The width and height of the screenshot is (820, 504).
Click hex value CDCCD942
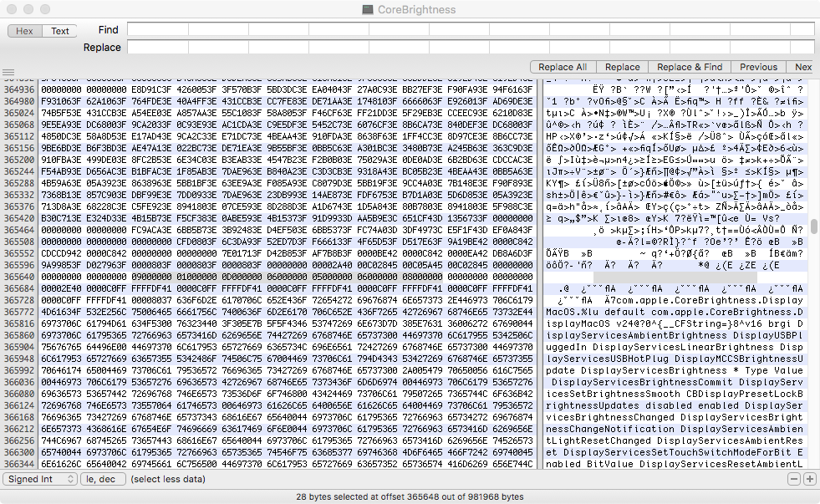coord(61,253)
